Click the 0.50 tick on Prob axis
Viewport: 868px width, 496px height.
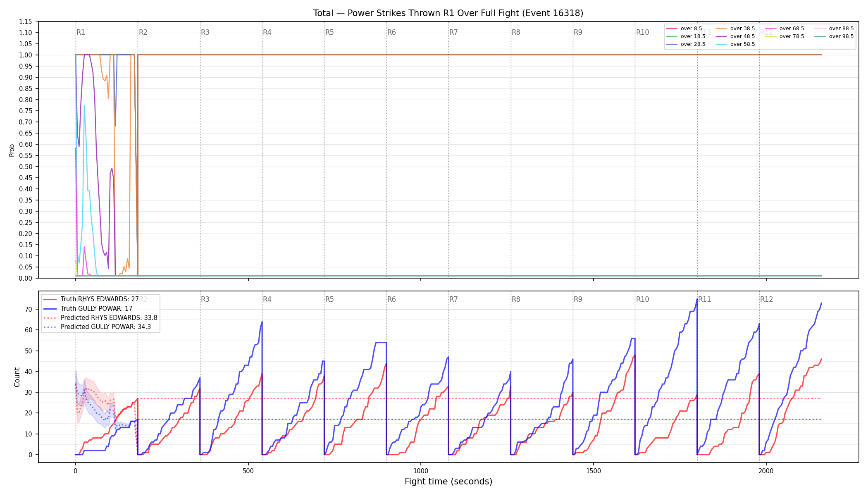click(x=26, y=167)
